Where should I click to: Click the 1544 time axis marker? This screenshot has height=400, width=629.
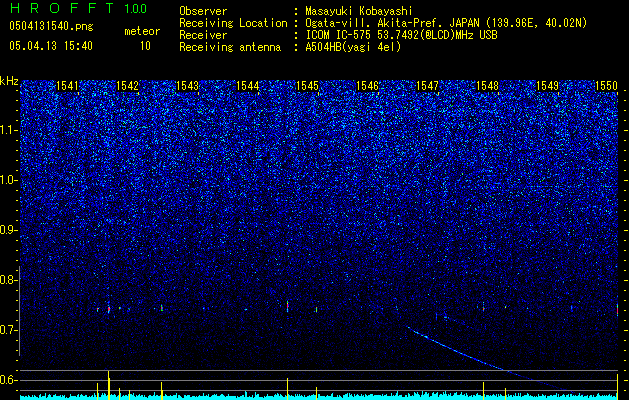click(248, 86)
